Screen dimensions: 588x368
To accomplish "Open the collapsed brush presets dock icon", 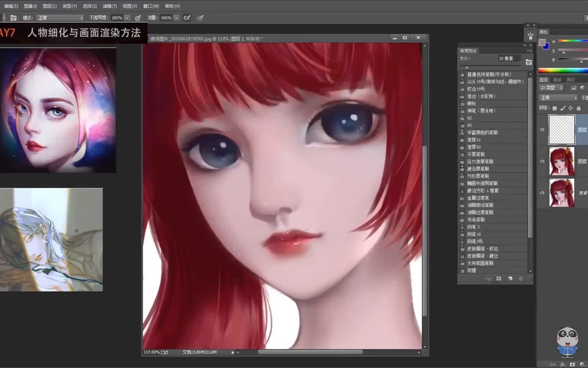I will (x=530, y=36).
